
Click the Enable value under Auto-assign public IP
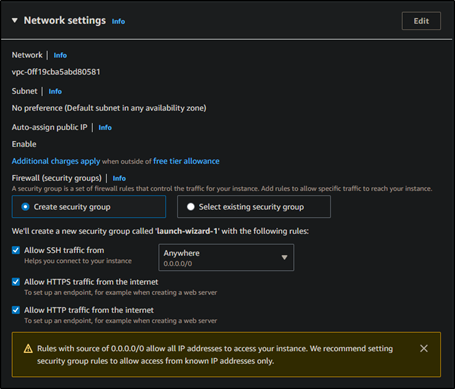coord(24,144)
